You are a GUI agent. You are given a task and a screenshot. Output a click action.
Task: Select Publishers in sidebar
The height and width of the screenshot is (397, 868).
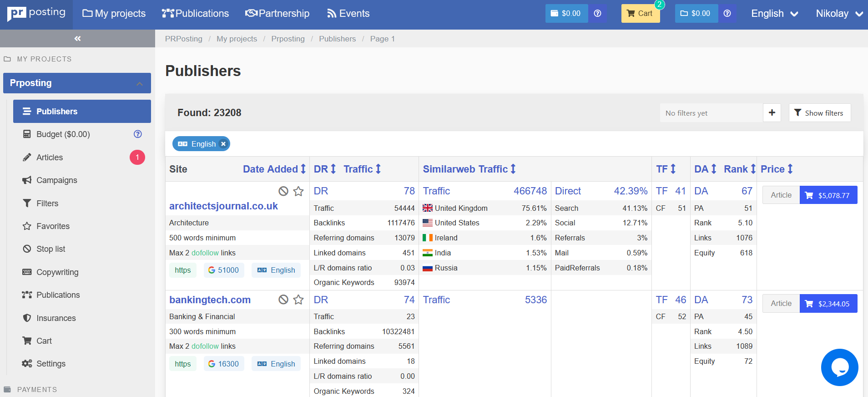coord(82,111)
